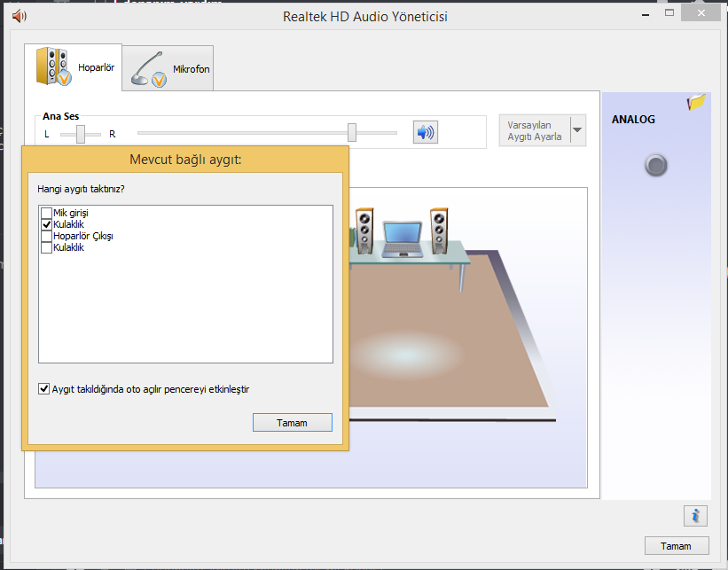The width and height of the screenshot is (728, 570).
Task: Minimize the Realtek HD Audio window
Action: coord(646,14)
